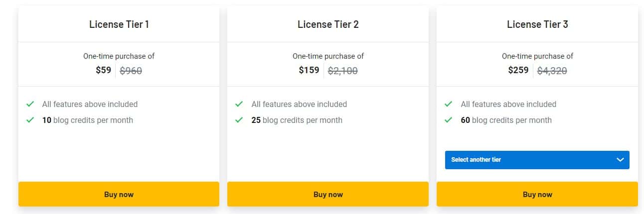Click Tier 3 All features included checkmark
Viewport: 644px width, 214px height.
449,104
